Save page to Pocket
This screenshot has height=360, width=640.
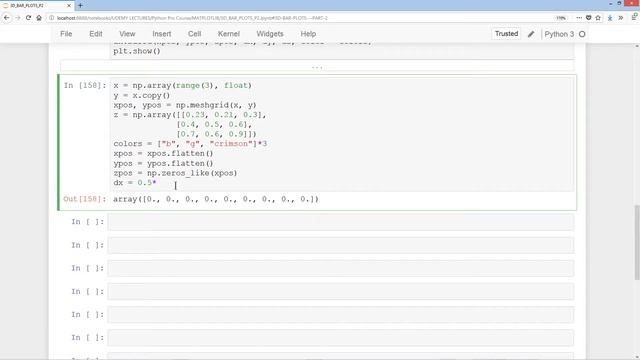(588, 18)
